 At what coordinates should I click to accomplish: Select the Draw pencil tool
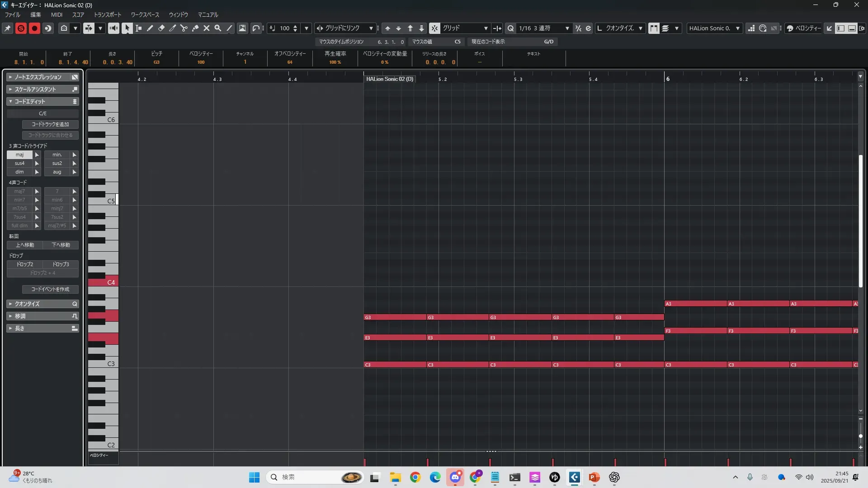point(150,28)
